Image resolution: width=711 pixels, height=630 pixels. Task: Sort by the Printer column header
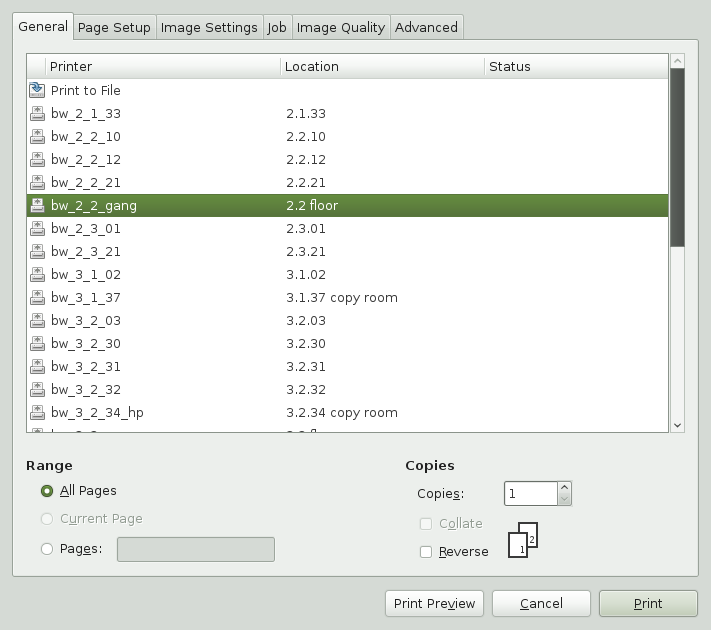point(163,67)
